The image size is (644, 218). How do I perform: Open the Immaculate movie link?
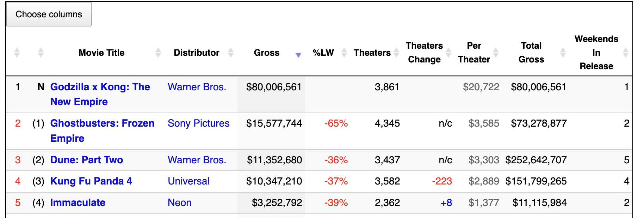pos(78,202)
